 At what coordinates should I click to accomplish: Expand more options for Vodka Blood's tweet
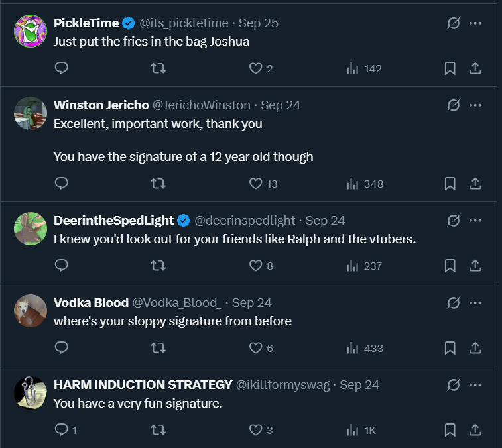pos(475,303)
